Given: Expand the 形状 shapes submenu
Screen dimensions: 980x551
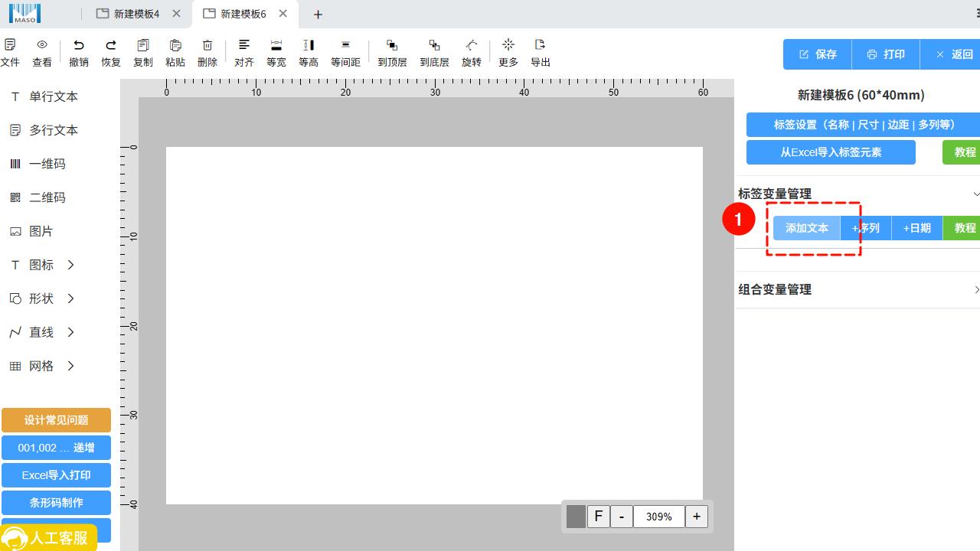Looking at the screenshot, I should point(70,298).
